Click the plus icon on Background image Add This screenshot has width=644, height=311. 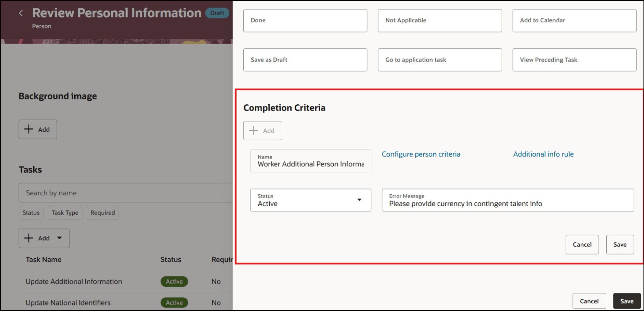tap(29, 129)
